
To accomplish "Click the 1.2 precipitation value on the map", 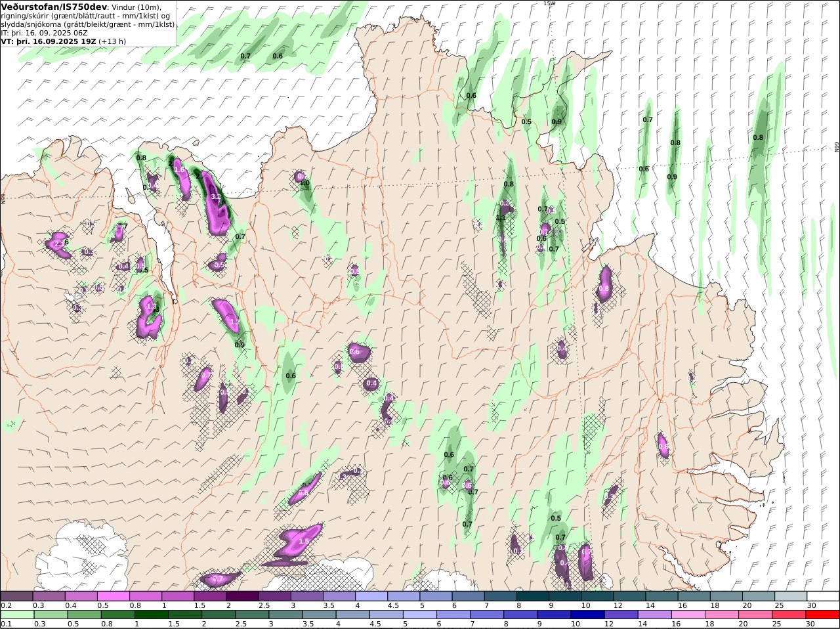I will (x=234, y=322).
